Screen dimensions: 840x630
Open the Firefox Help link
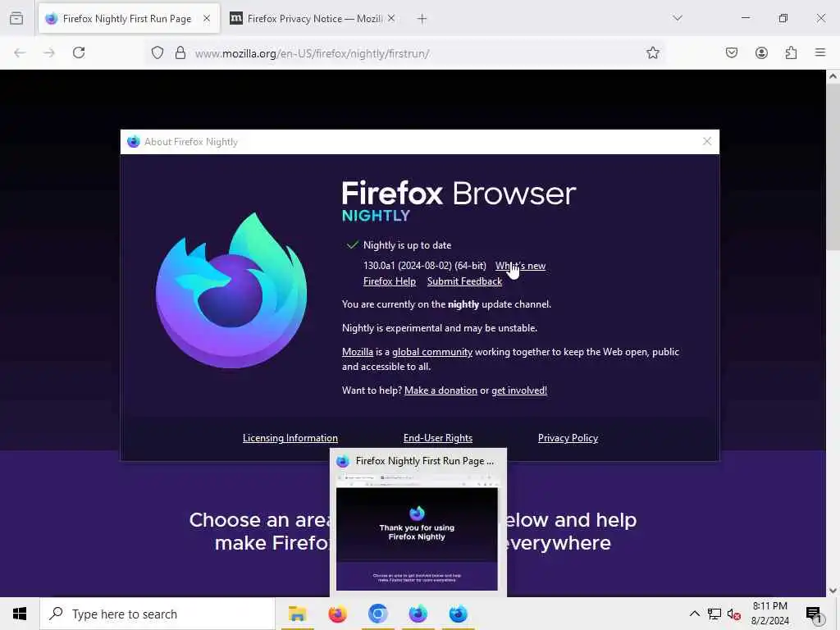point(390,281)
